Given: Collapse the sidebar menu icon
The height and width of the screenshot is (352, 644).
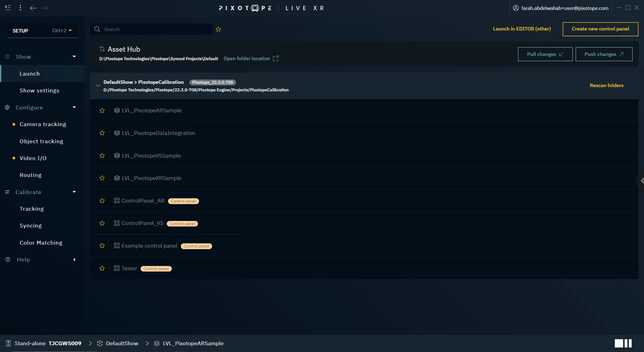Looking at the screenshot, I should (x=8, y=8).
